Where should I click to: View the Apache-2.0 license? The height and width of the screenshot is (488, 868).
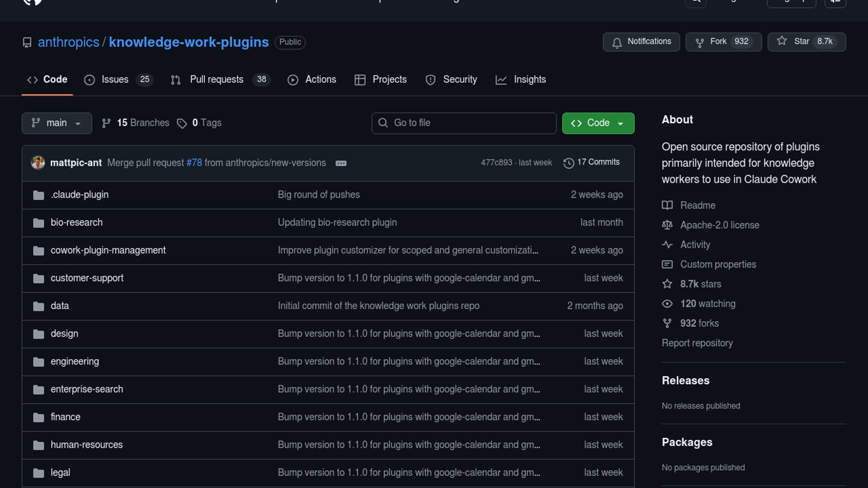719,225
